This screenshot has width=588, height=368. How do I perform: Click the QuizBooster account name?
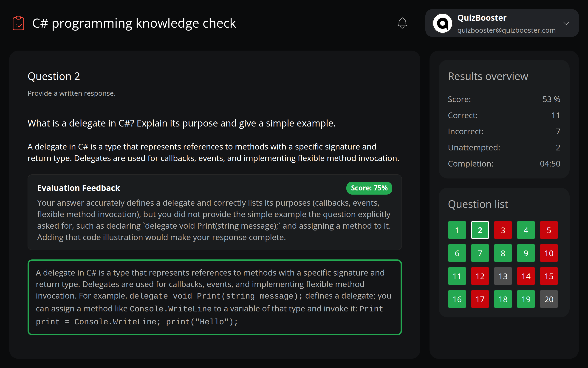pyautogui.click(x=482, y=18)
